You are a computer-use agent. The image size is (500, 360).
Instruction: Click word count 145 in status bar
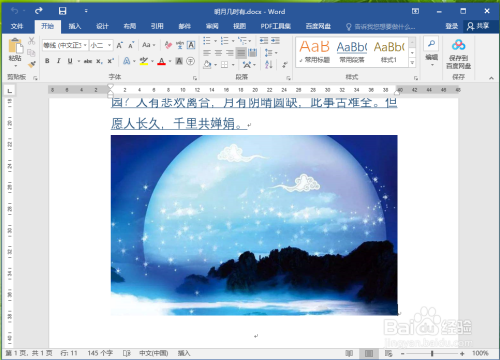point(100,353)
